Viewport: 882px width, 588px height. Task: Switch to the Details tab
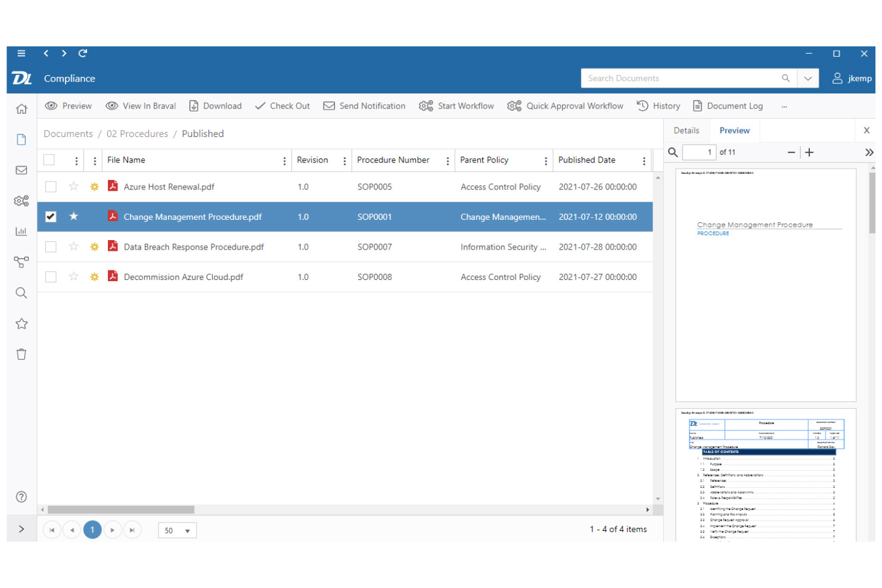pyautogui.click(x=687, y=130)
